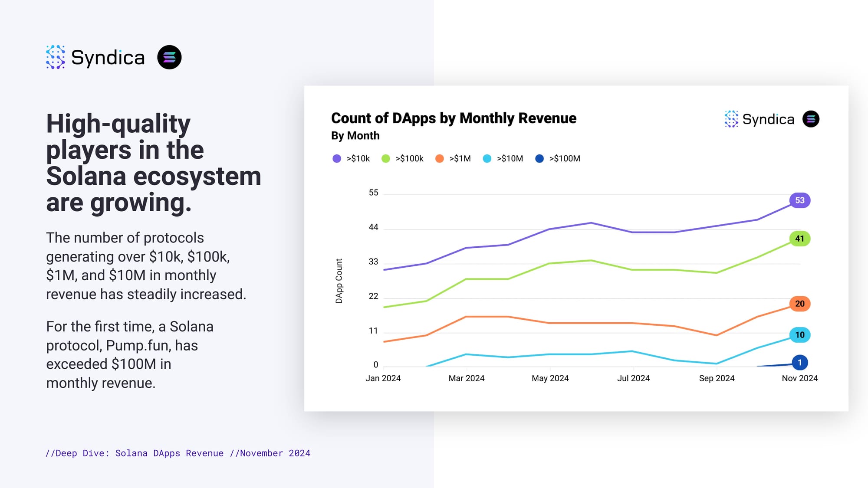Click the Syndica logo icon at top left
Viewport: 868px width, 488px height.
[56, 57]
